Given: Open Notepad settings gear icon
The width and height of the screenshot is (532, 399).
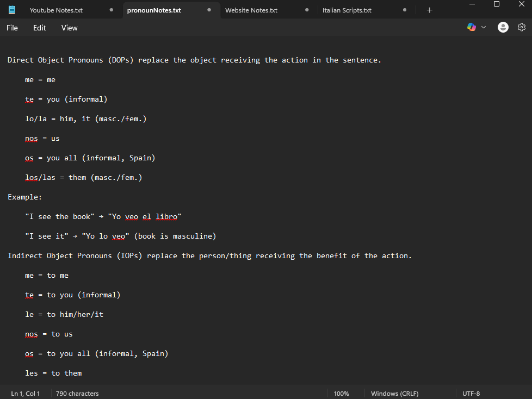Looking at the screenshot, I should 522,27.
